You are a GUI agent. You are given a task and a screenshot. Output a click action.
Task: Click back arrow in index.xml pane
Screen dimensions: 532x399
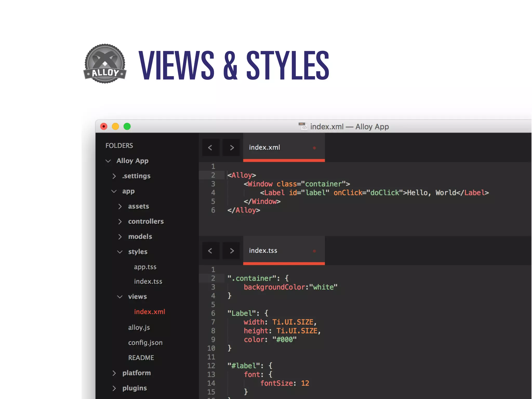point(210,148)
